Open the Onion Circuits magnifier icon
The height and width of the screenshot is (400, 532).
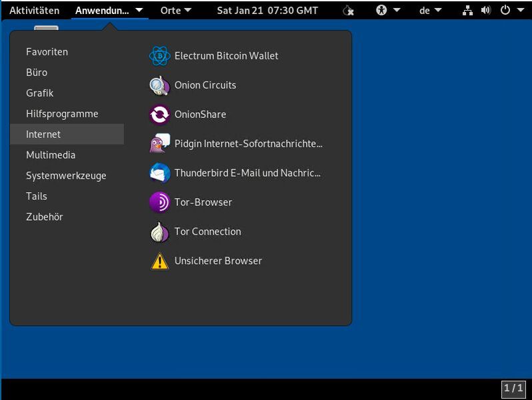tap(159, 85)
